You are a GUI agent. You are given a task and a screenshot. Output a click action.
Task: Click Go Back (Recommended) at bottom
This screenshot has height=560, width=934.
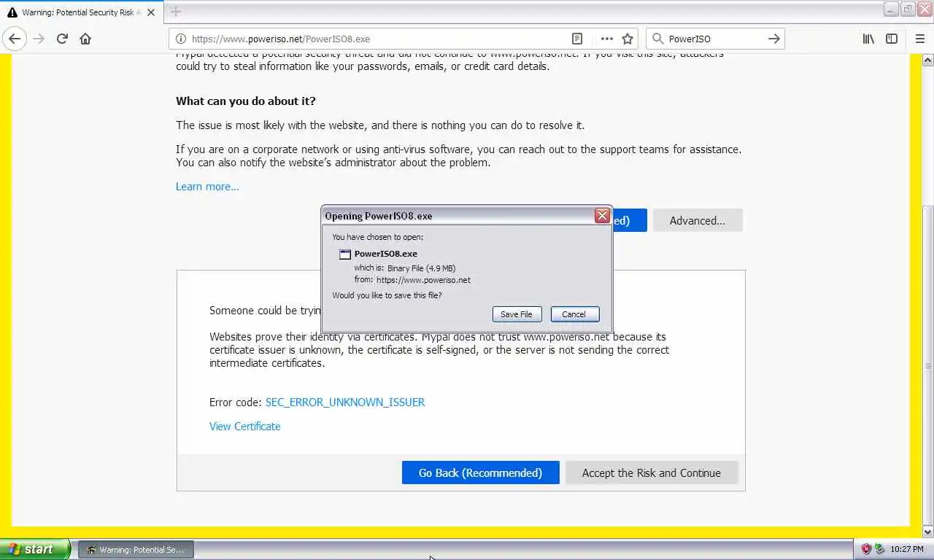(480, 472)
